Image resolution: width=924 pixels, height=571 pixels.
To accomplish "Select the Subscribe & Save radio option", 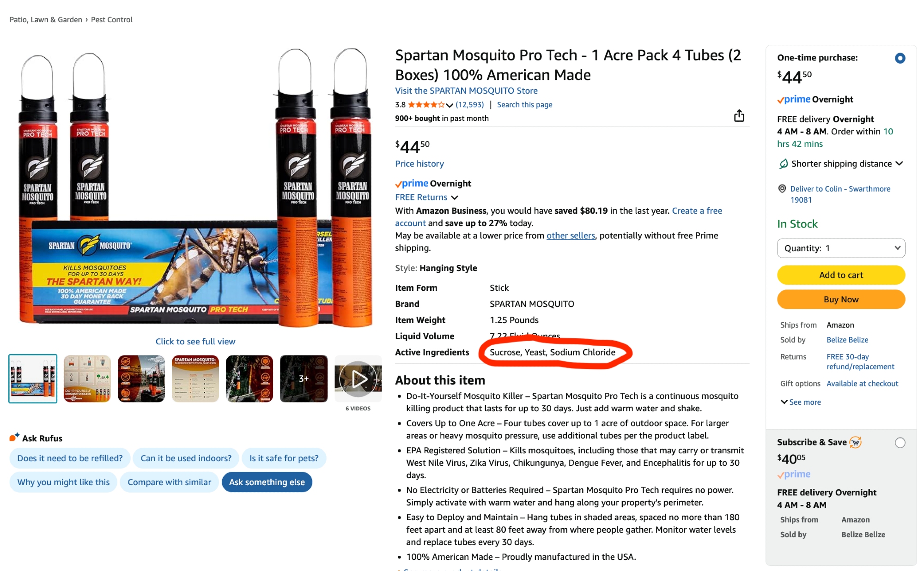I will tap(900, 443).
